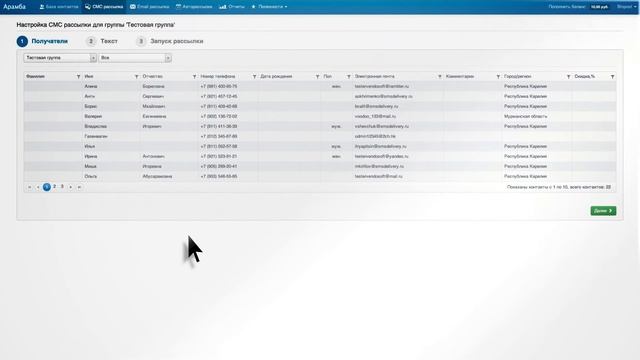This screenshot has width=640, height=360.
Task: Open the Арамба logo home link
Action: (x=14, y=7)
